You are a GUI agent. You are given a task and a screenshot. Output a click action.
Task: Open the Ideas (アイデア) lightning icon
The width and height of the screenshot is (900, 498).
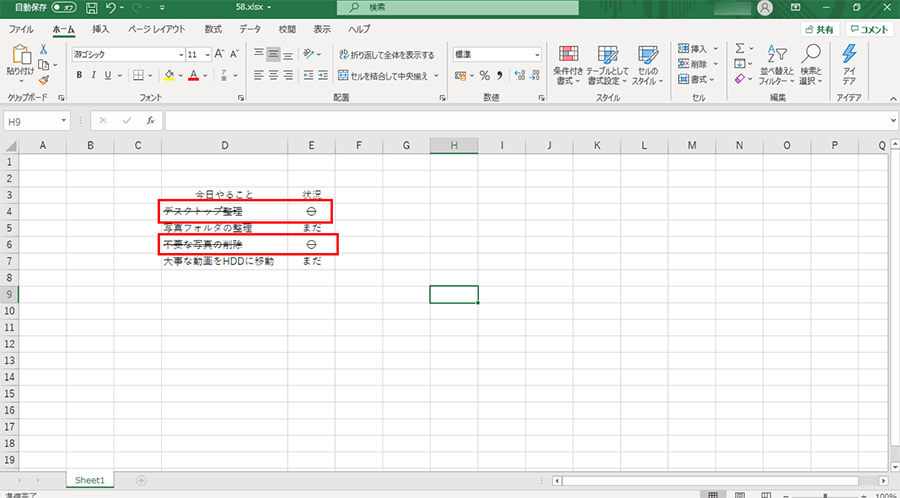point(849,63)
